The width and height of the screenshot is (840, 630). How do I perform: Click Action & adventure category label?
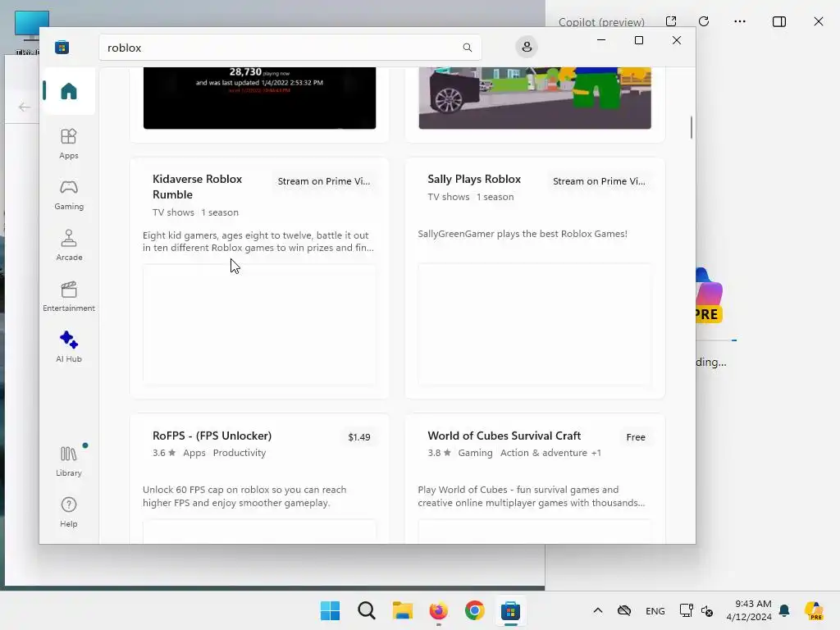tap(544, 453)
